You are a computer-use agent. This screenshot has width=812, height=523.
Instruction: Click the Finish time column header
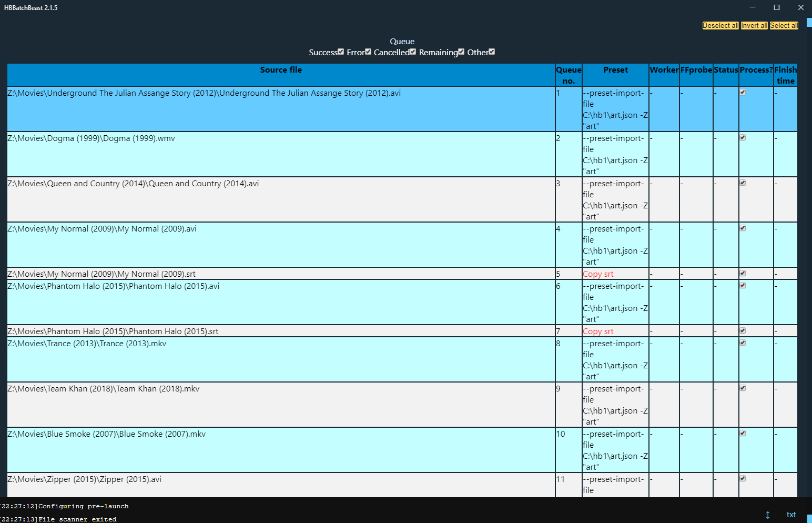(x=785, y=75)
